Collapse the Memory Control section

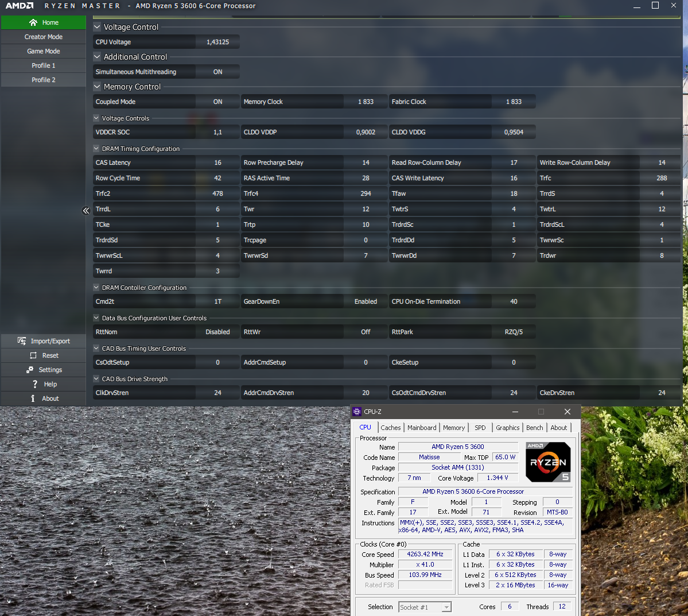click(x=97, y=87)
